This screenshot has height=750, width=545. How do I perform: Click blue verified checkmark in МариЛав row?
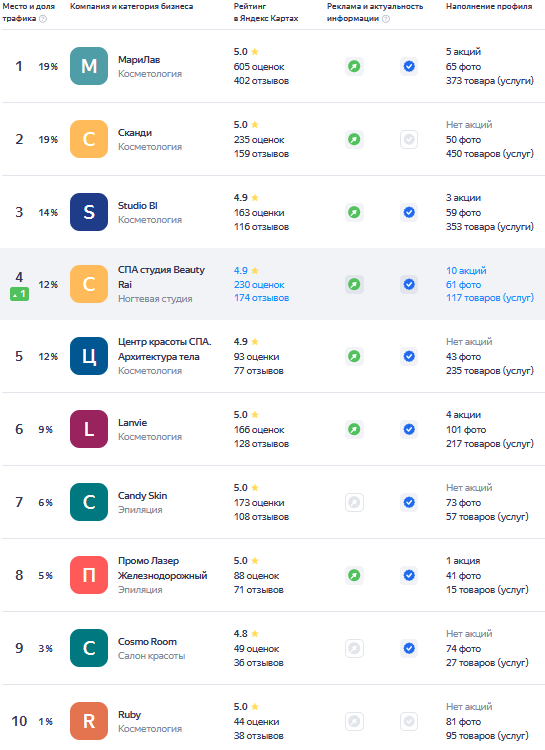coord(409,66)
